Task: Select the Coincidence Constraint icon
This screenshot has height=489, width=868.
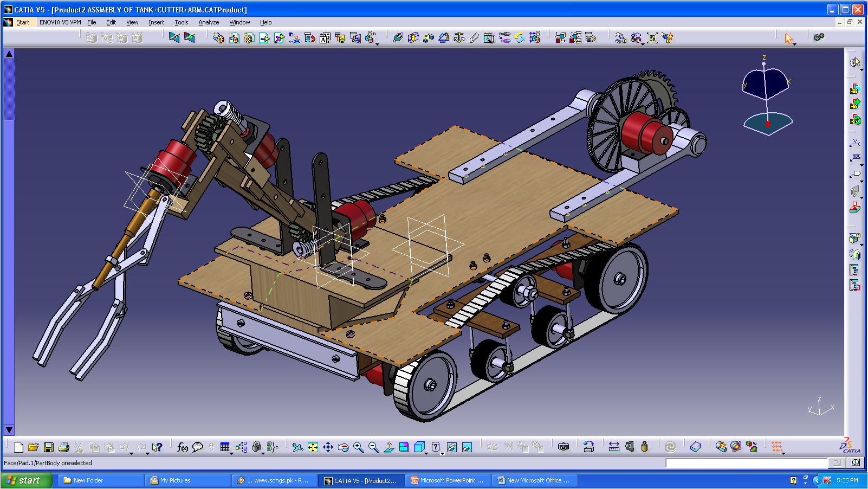Action: click(398, 37)
